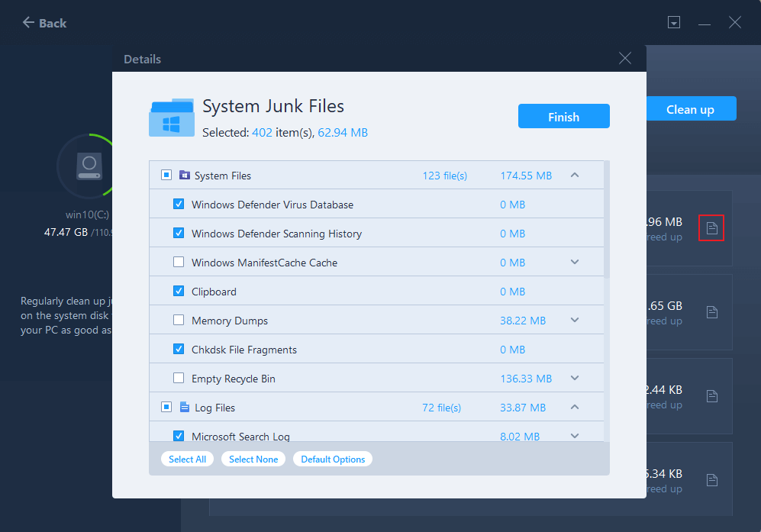The image size is (761, 532).
Task: Click the Finish button
Action: (x=564, y=116)
